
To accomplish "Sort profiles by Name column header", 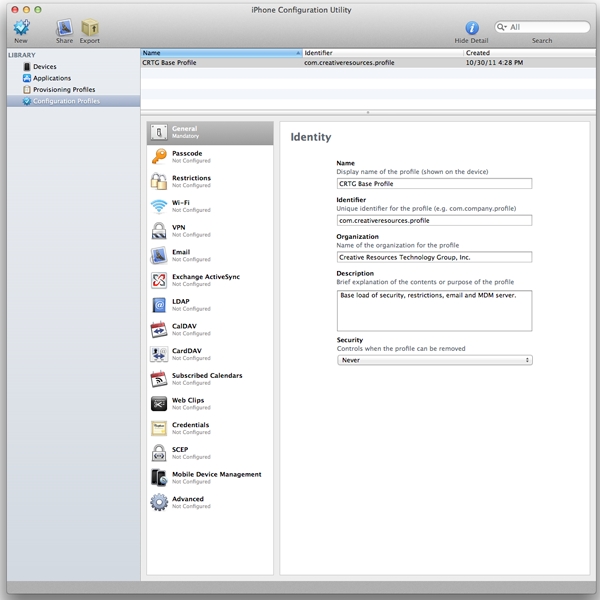I will (x=219, y=52).
